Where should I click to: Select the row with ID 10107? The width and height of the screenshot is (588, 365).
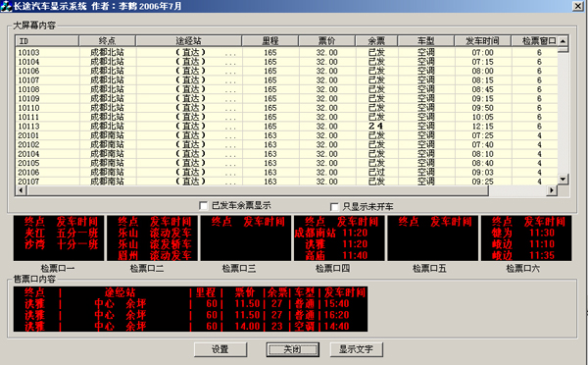[x=287, y=80]
